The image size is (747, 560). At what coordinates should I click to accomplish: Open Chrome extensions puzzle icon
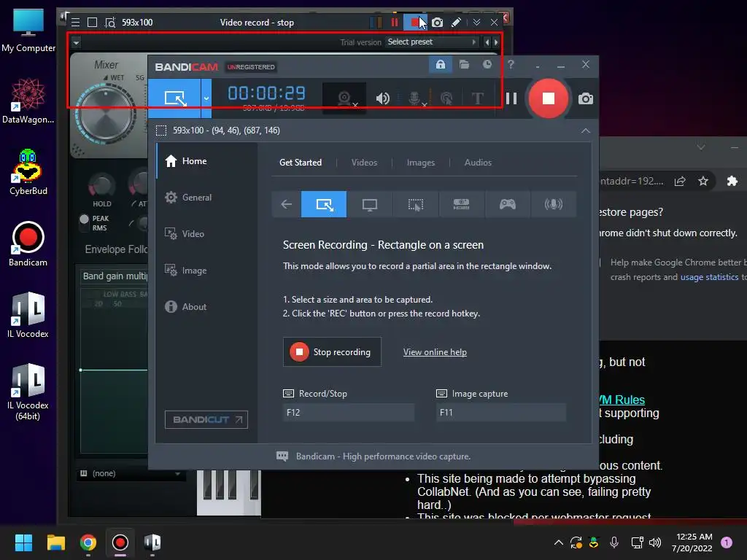pyautogui.click(x=732, y=181)
